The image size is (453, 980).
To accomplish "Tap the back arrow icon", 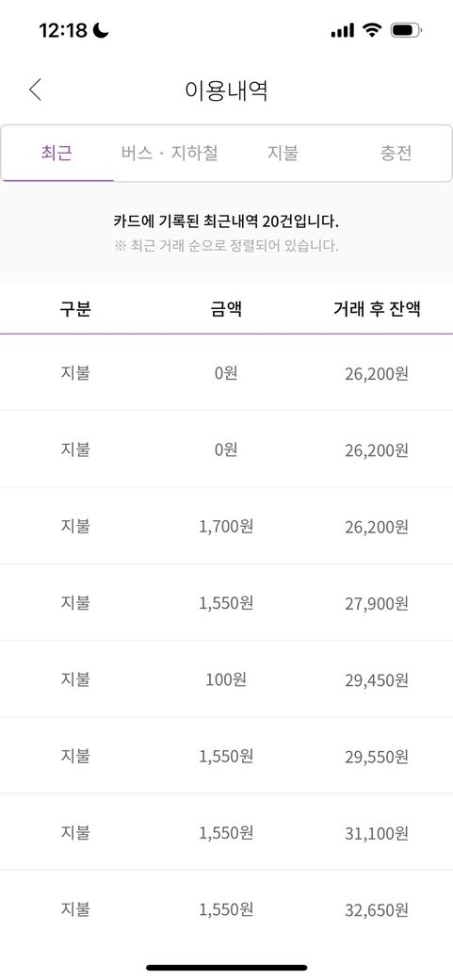I will (x=35, y=90).
